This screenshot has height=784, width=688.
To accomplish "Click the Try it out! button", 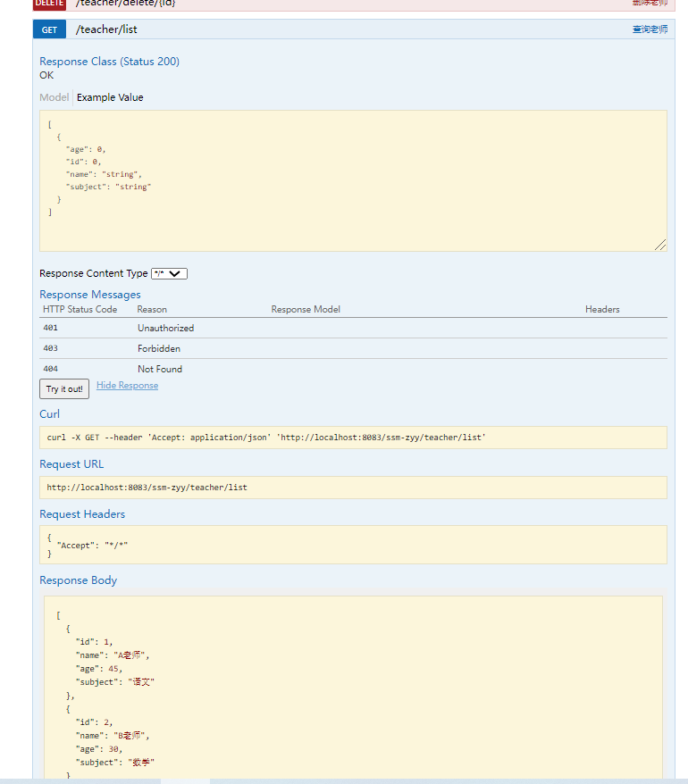I will [64, 389].
